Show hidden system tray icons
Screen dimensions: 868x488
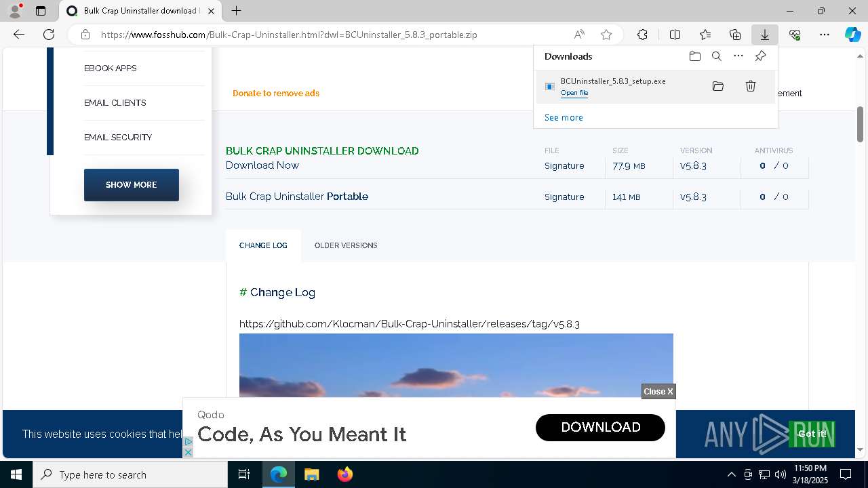(731, 474)
